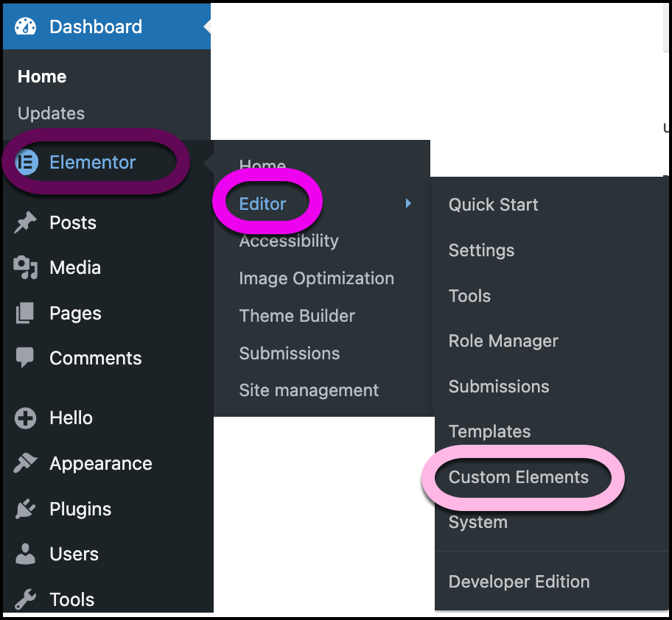672x620 pixels.
Task: Click the Elementor logo icon
Action: [27, 162]
